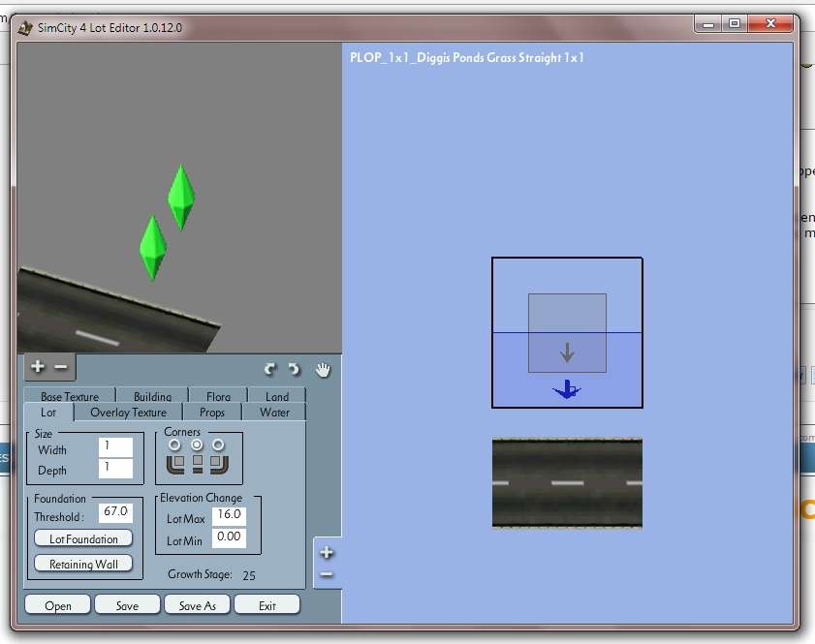Select the Lot tab
Screen dimensions: 815x644
[x=48, y=413]
